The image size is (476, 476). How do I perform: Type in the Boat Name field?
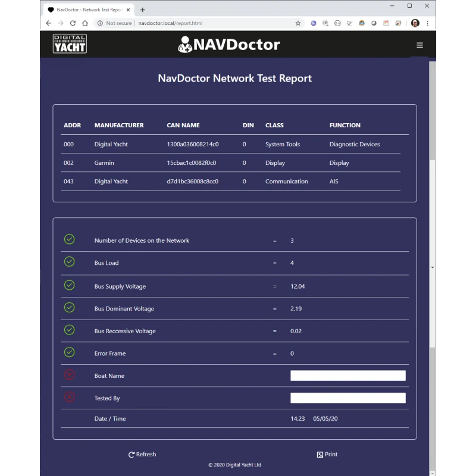(x=347, y=375)
